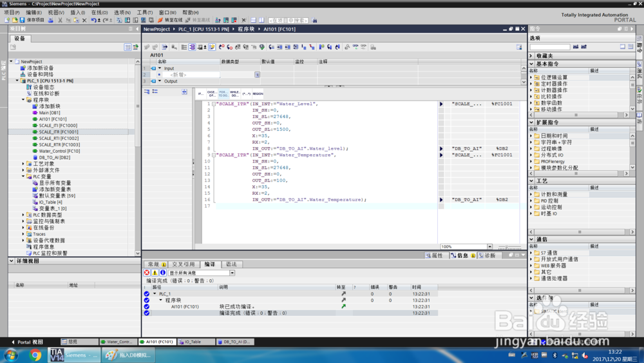Insert REGION snippet in SCL editor
Screen dimensions: 644x363
[258, 93]
